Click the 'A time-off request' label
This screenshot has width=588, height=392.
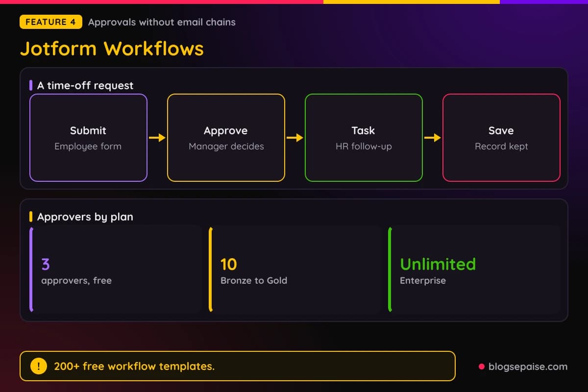coord(85,85)
